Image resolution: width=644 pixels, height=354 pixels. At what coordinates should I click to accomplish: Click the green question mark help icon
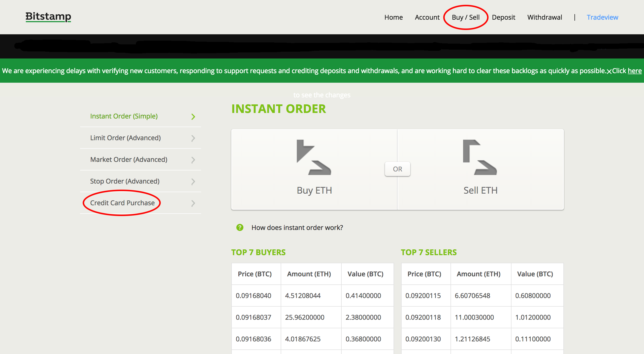point(240,227)
